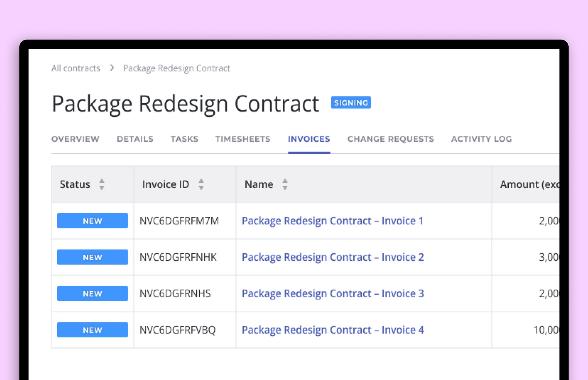Sort by Name column arrows
Viewport: 588px width, 380px height.
[x=285, y=184]
